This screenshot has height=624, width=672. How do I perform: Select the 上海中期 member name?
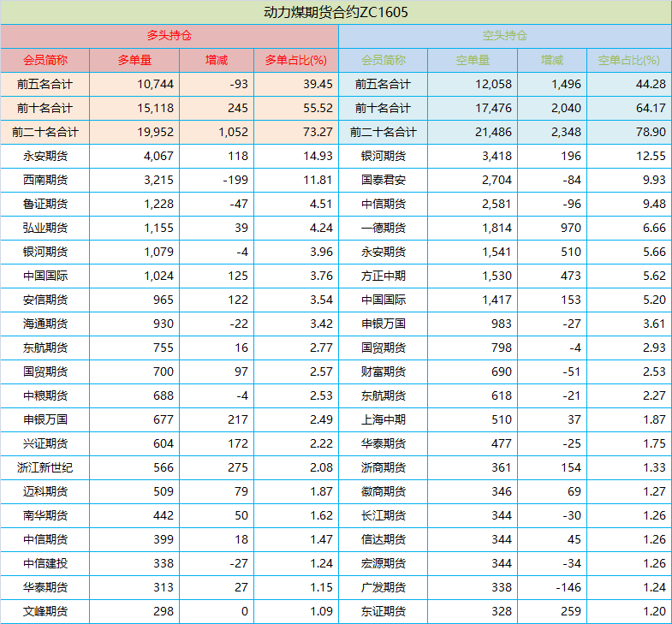click(x=384, y=420)
